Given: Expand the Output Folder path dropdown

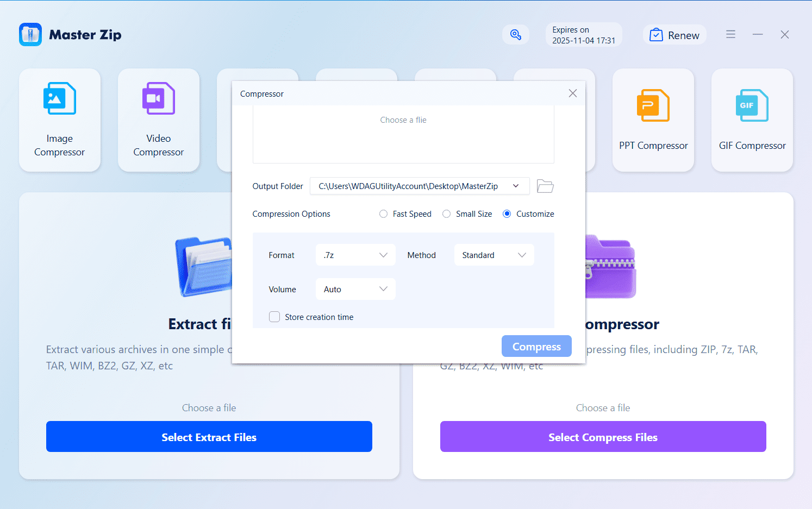Looking at the screenshot, I should (516, 186).
